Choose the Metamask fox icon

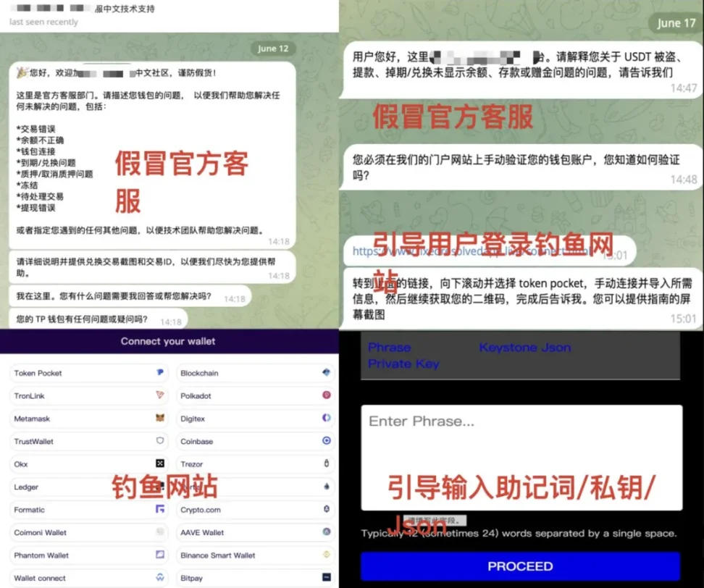pos(160,418)
